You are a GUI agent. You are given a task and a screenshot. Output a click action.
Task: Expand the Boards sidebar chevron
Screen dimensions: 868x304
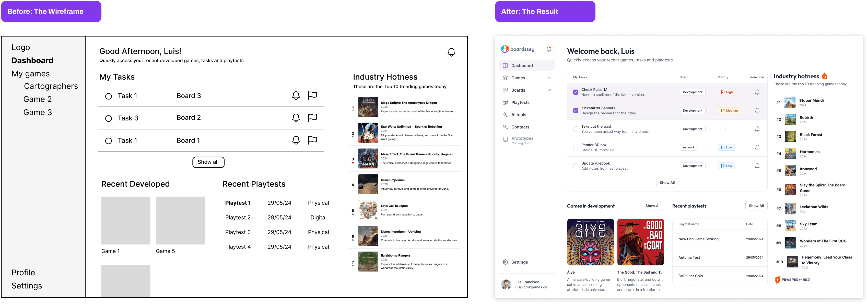pos(549,90)
